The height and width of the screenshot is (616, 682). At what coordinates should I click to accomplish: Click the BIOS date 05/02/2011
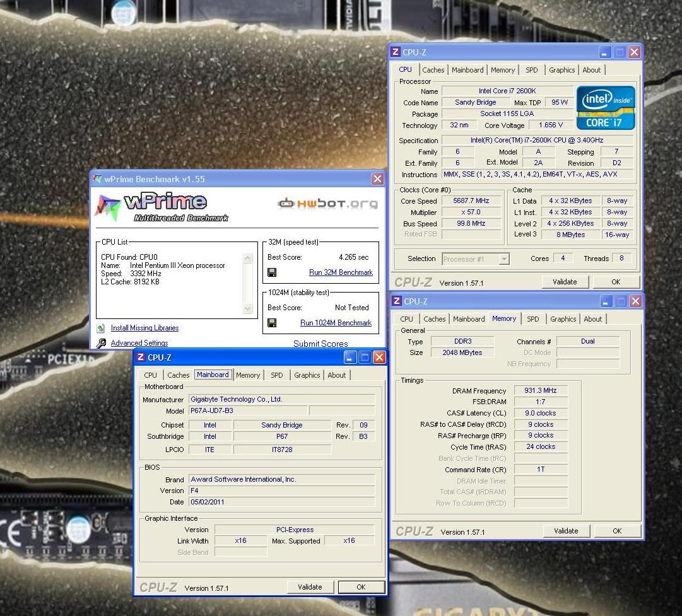pos(281,502)
